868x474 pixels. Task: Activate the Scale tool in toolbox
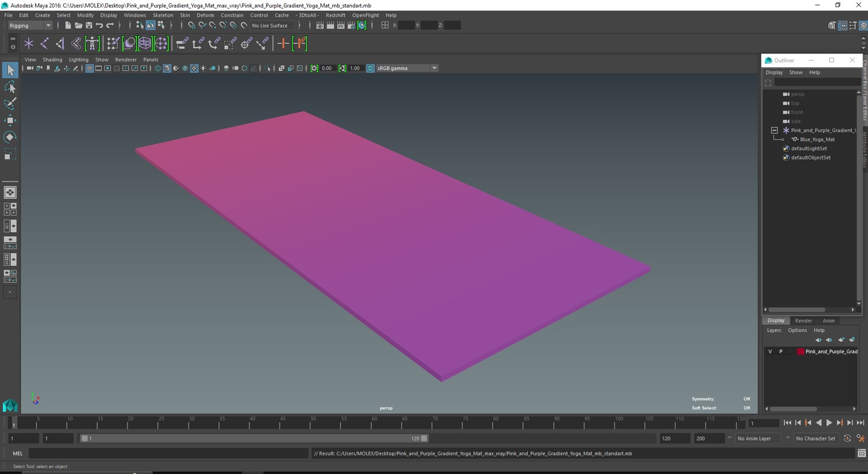click(x=10, y=154)
